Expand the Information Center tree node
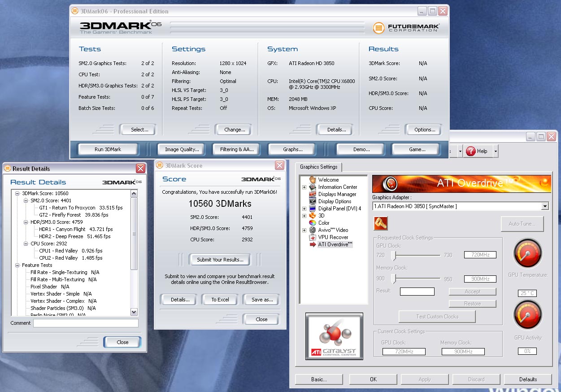The image size is (561, 392). [304, 187]
